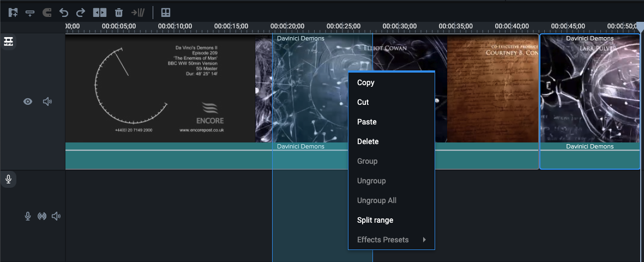Expand the Effects Presets submenu arrow
This screenshot has width=644, height=262.
tap(424, 240)
